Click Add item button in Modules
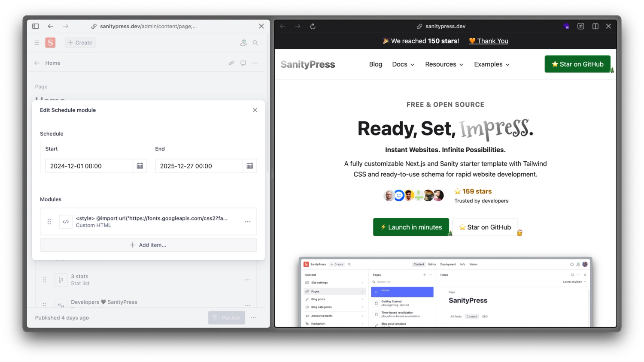Image resolution: width=644 pixels, height=362 pixels. (149, 245)
